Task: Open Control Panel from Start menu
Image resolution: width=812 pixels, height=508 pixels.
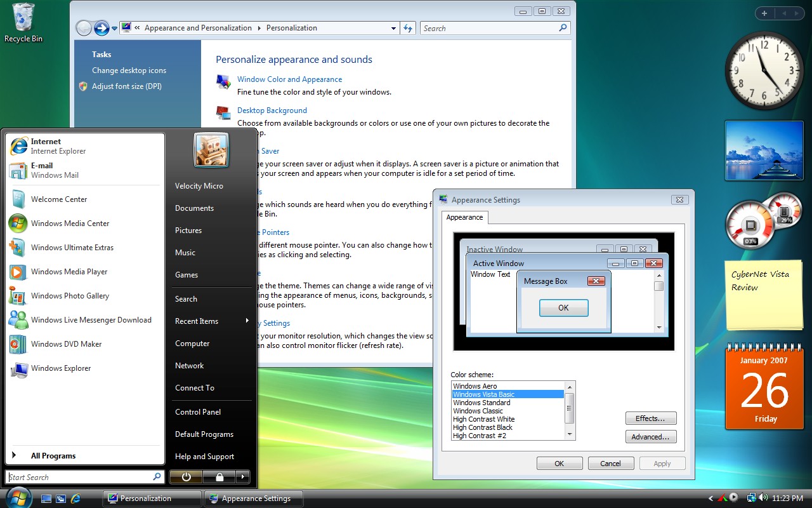Action: (198, 412)
